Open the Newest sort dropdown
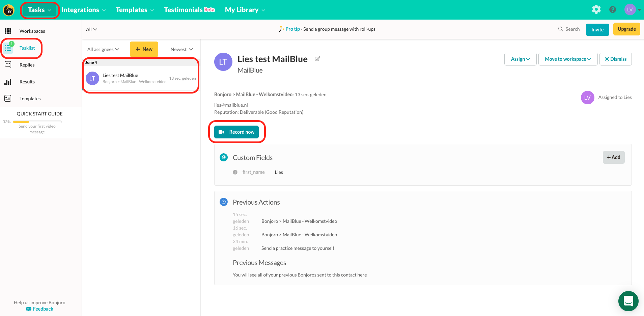The height and width of the screenshot is (316, 644). [182, 49]
